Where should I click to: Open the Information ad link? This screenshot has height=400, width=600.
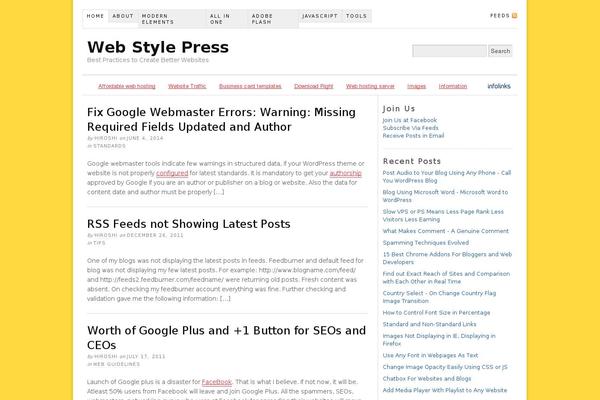pos(453,86)
